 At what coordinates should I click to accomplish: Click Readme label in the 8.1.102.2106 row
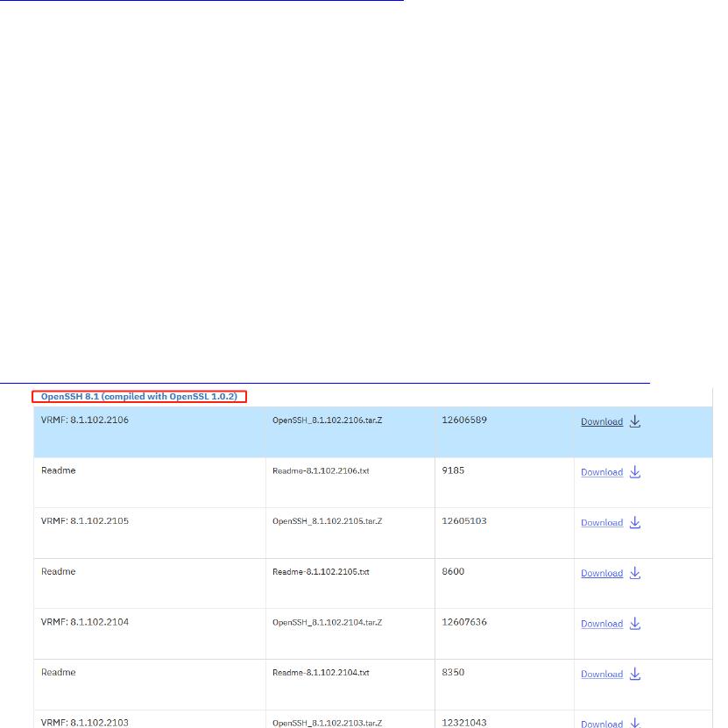pos(59,470)
